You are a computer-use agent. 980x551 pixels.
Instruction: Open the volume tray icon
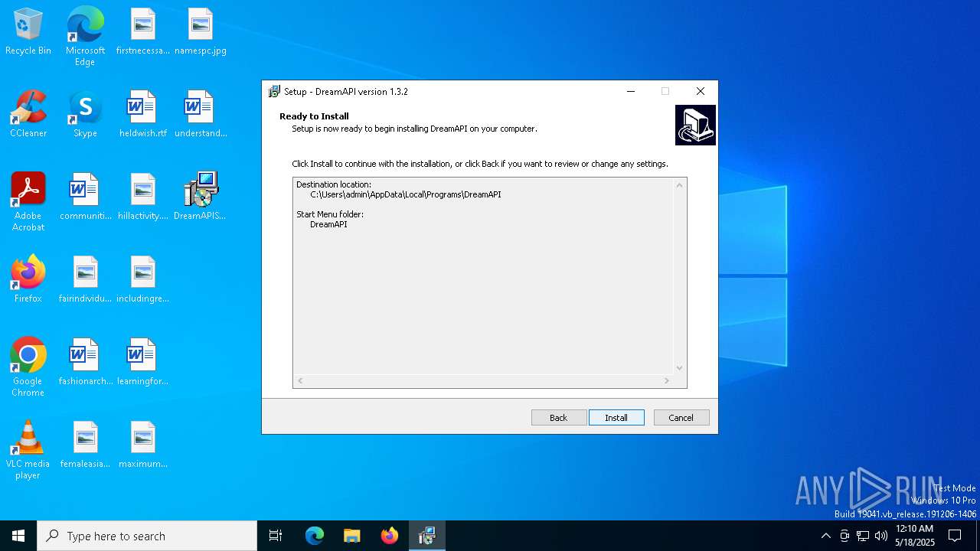[881, 536]
